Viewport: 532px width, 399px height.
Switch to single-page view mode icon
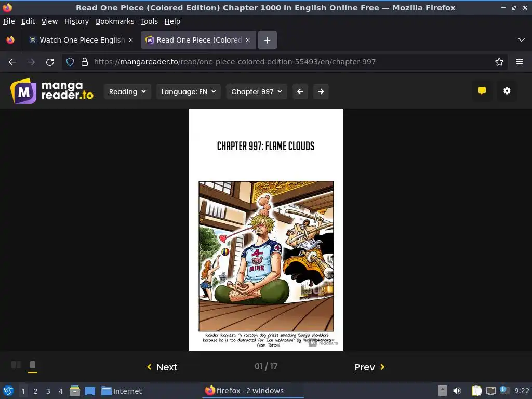[x=33, y=365]
